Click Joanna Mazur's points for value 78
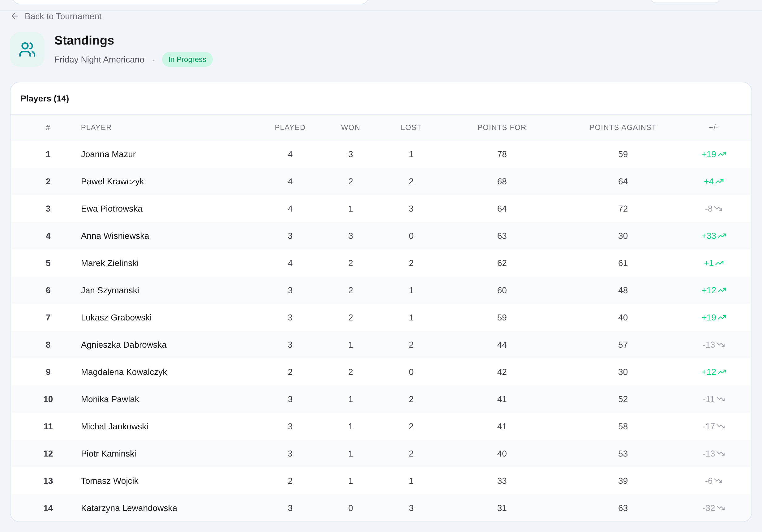 pos(502,154)
